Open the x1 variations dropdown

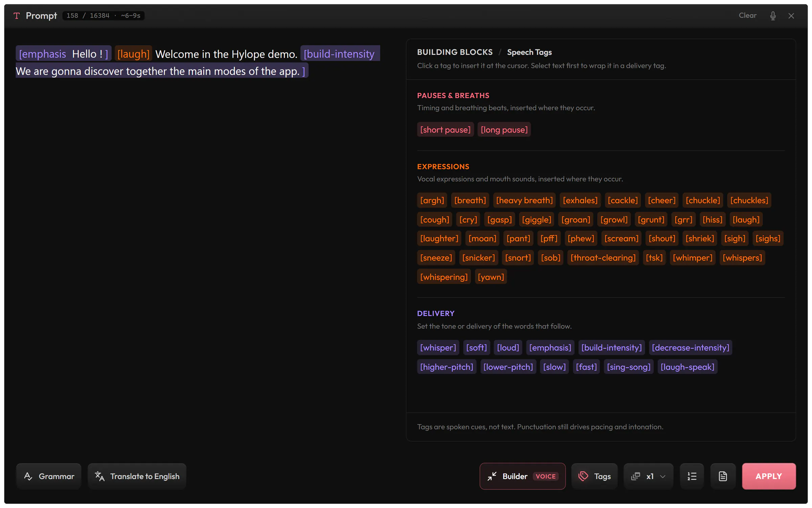coord(648,476)
